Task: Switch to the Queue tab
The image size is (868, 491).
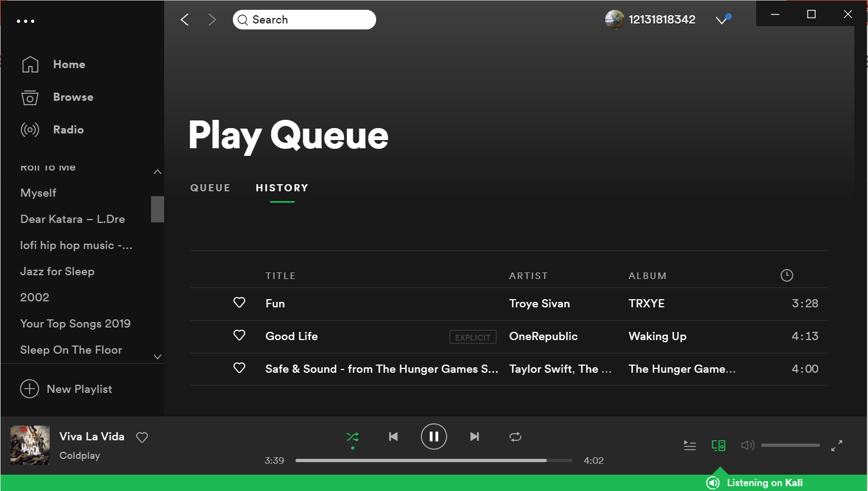Action: [210, 188]
